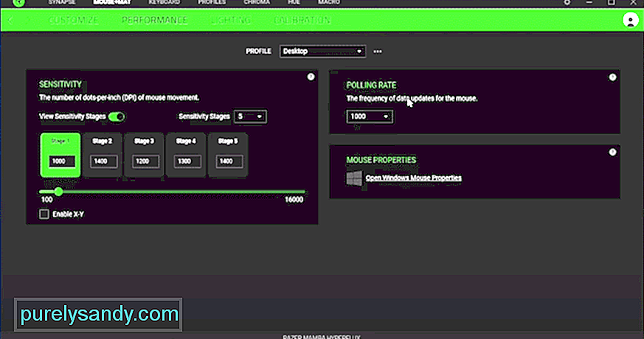This screenshot has height=339, width=644.
Task: Go back with the left arrow
Action: tap(10, 20)
